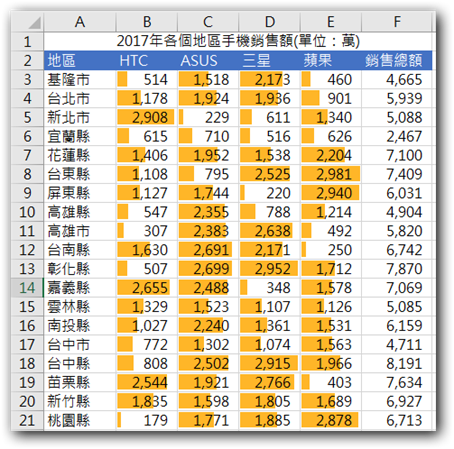Image resolution: width=454 pixels, height=449 pixels.
Task: Select cell 雲林縣
Action: pos(80,307)
